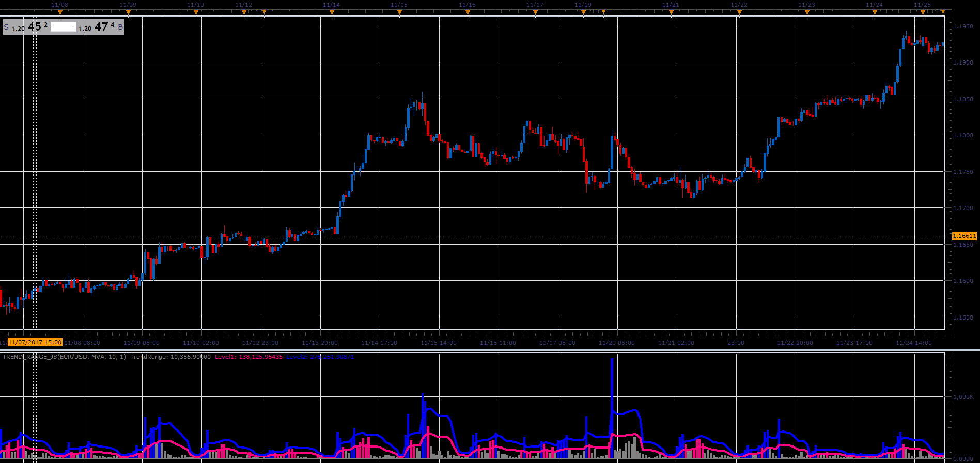Click the 1,000K indicator axis label
The width and height of the screenshot is (980, 463).
coord(963,397)
